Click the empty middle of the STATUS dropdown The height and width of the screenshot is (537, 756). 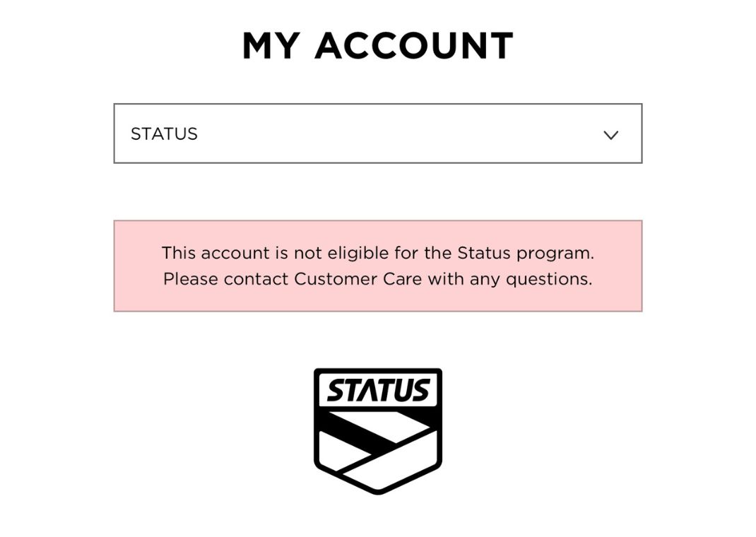point(396,134)
